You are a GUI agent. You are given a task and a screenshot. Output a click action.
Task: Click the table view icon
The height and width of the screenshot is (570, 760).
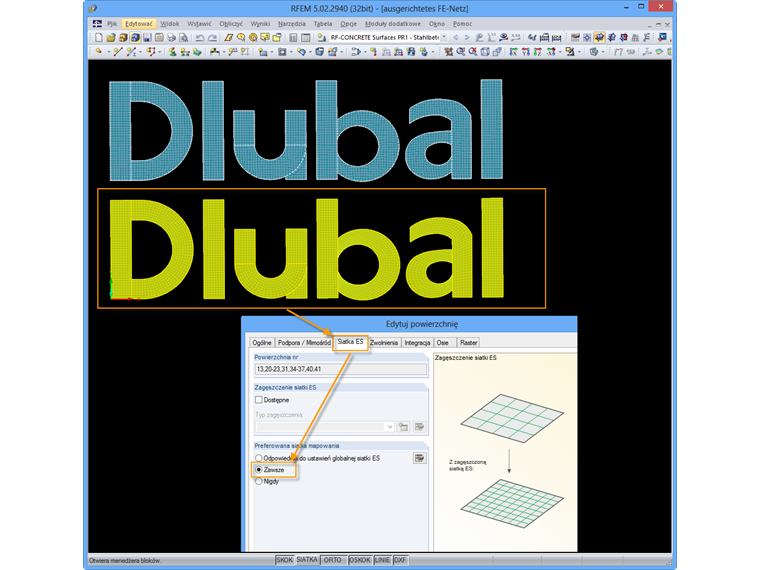305,37
